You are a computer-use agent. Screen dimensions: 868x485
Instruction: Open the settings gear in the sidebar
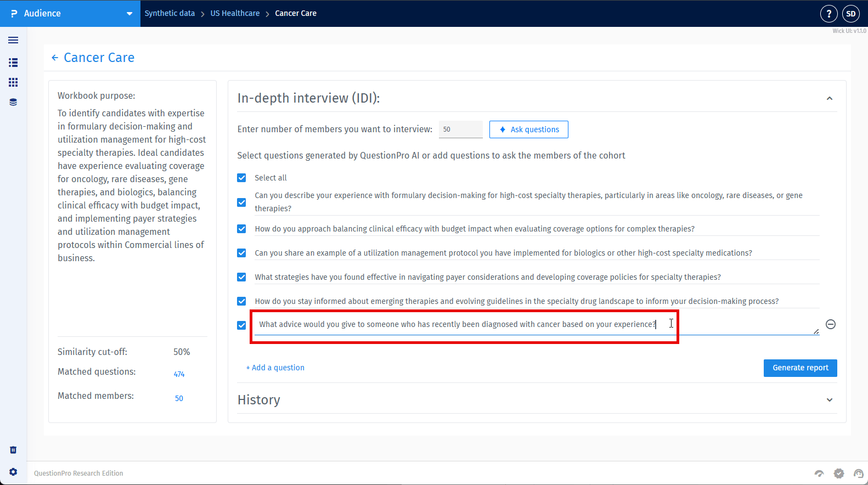pyautogui.click(x=13, y=472)
